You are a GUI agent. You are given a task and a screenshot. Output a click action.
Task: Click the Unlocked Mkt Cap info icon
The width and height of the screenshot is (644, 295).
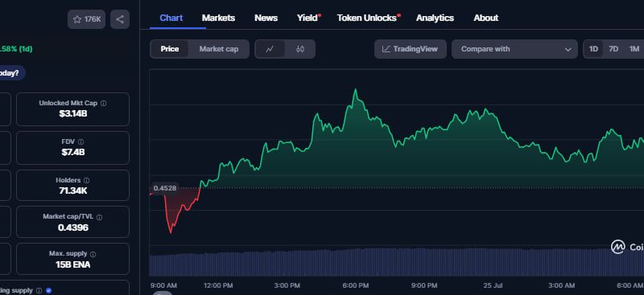tap(104, 104)
